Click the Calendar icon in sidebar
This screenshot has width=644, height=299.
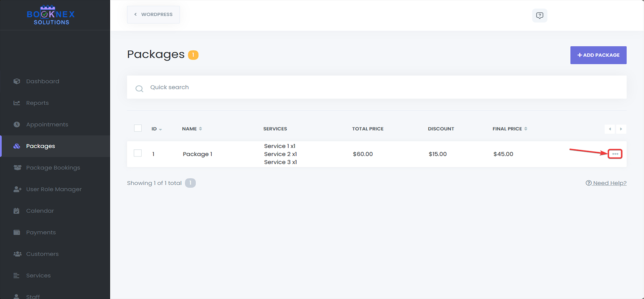[17, 211]
